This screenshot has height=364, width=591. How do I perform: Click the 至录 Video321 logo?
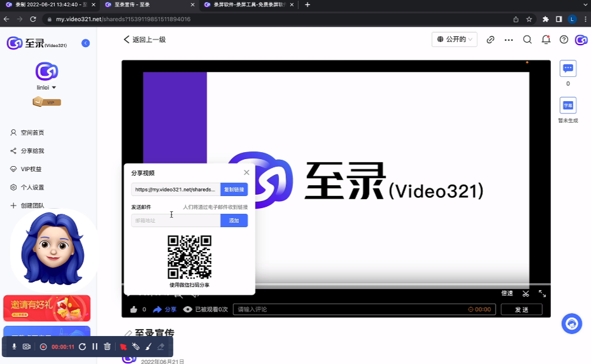tap(37, 43)
